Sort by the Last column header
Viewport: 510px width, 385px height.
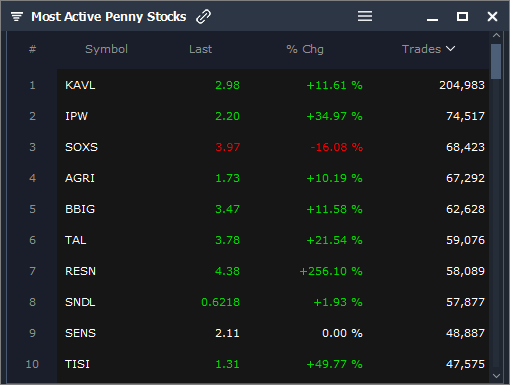click(200, 49)
